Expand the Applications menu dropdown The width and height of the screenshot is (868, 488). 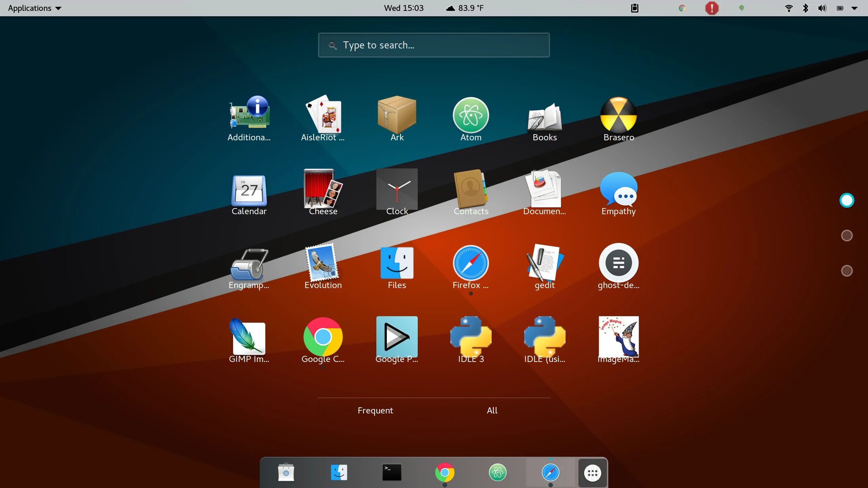click(x=35, y=8)
